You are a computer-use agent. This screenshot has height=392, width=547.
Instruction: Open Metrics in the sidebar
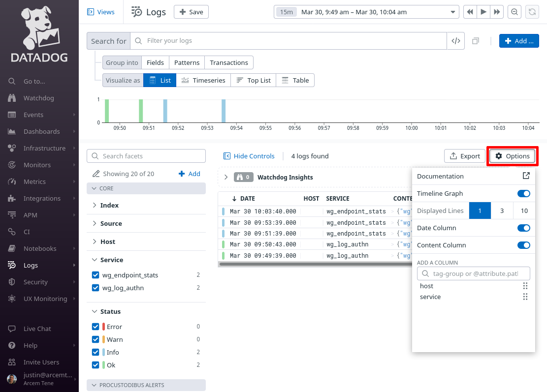tap(34, 181)
